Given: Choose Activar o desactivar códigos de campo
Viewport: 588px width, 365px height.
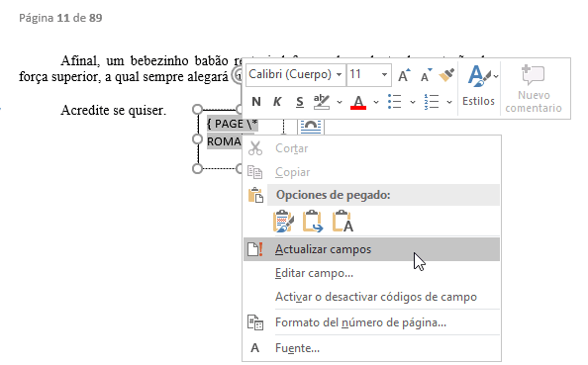Looking at the screenshot, I should tap(371, 297).
